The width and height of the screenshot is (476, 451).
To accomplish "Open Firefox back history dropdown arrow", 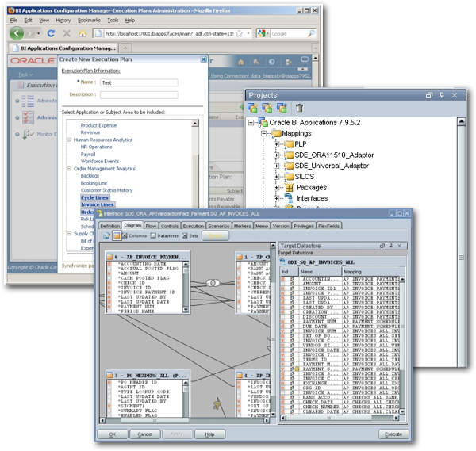I will click(x=39, y=33).
